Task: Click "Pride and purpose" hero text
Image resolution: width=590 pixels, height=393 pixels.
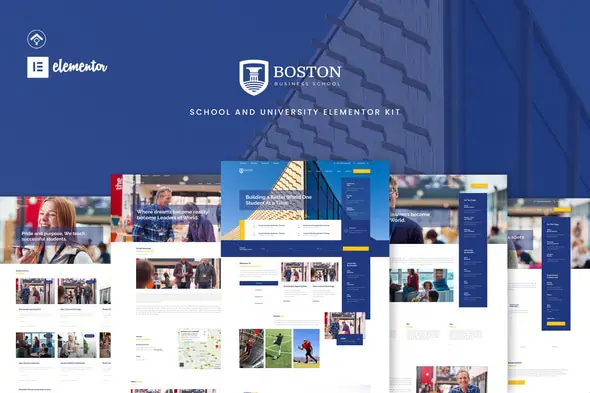Action: 53,236
